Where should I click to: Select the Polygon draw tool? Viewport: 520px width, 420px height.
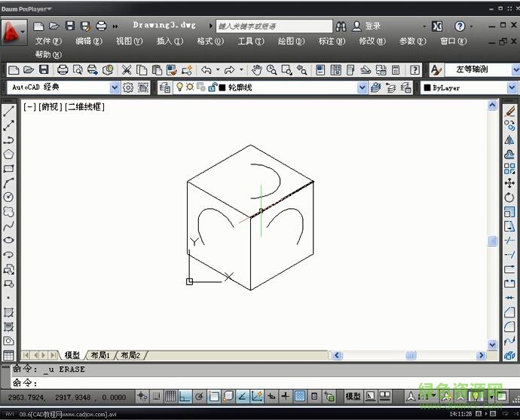pyautogui.click(x=8, y=155)
